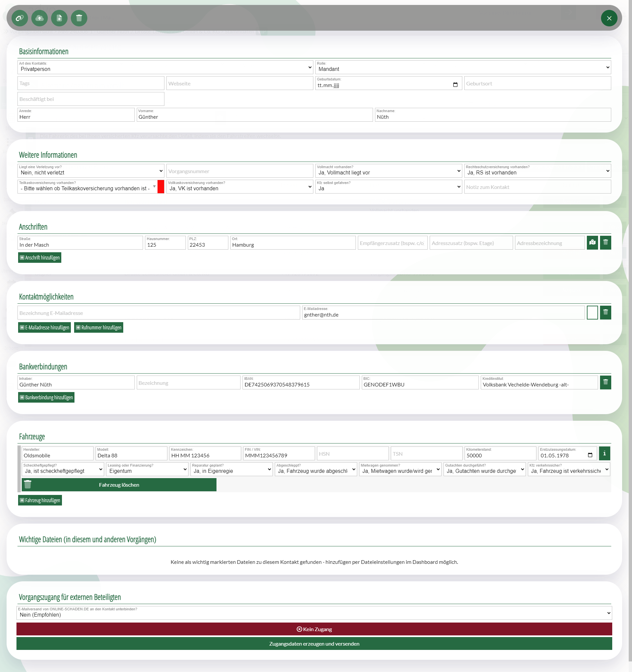The image size is (632, 672).
Task: Click the link chain icon in top toolbar
Action: pos(19,18)
